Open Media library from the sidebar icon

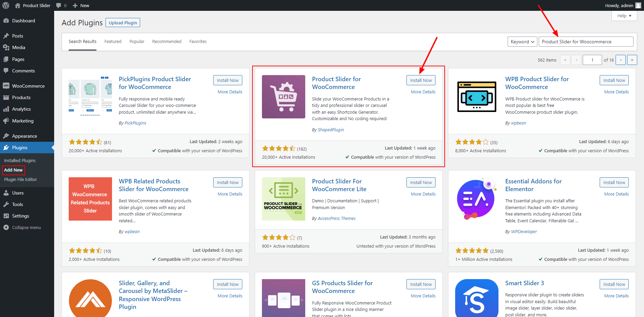tap(6, 47)
